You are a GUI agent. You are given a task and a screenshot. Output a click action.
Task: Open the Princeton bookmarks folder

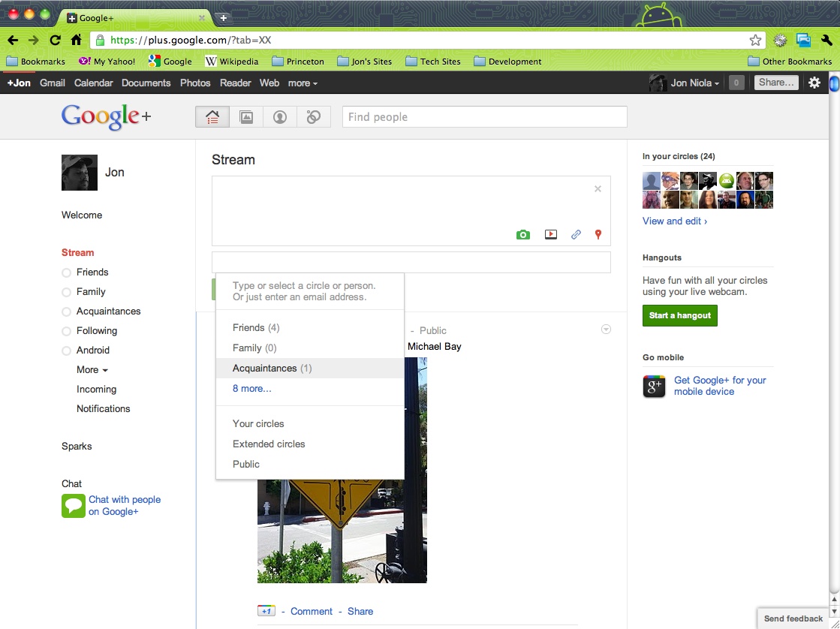coord(298,61)
